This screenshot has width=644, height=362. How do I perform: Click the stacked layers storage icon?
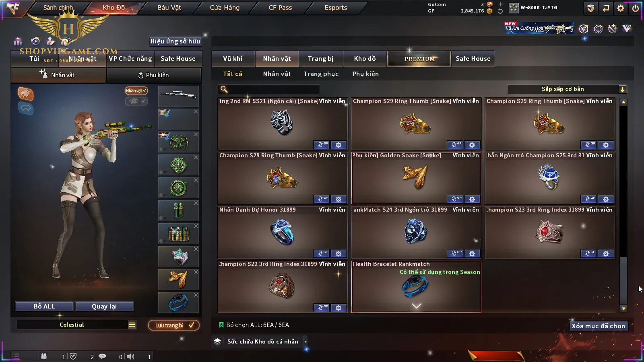217,341
